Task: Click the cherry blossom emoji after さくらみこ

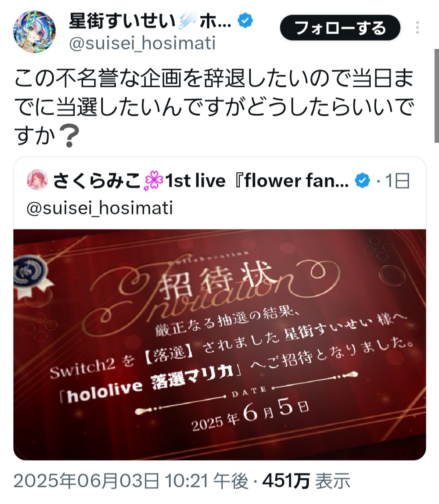Action: pyautogui.click(x=154, y=181)
